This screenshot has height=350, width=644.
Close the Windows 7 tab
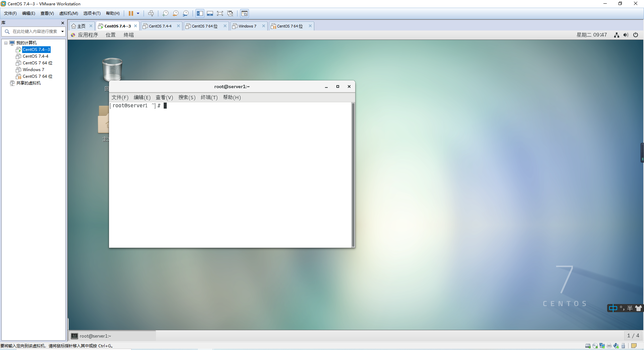pyautogui.click(x=264, y=26)
